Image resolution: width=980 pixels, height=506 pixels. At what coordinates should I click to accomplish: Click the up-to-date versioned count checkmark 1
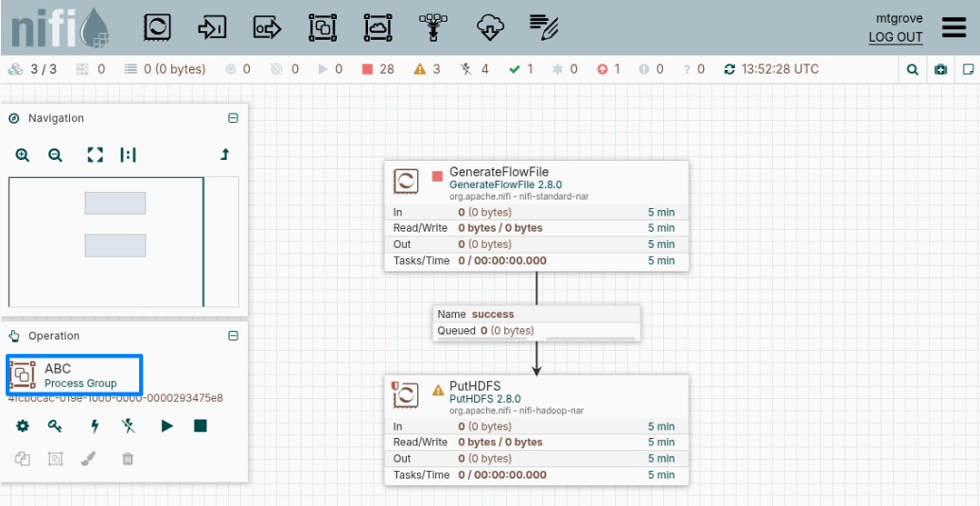(x=520, y=69)
